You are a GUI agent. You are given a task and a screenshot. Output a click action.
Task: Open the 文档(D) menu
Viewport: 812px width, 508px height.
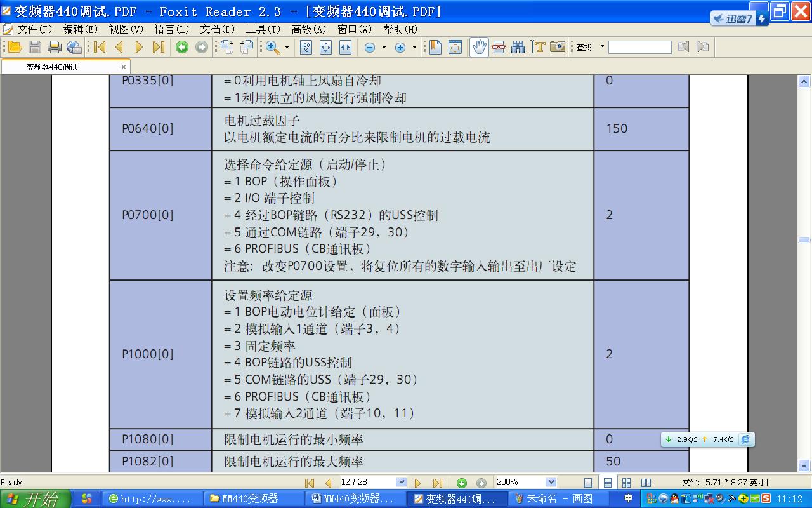click(x=217, y=29)
